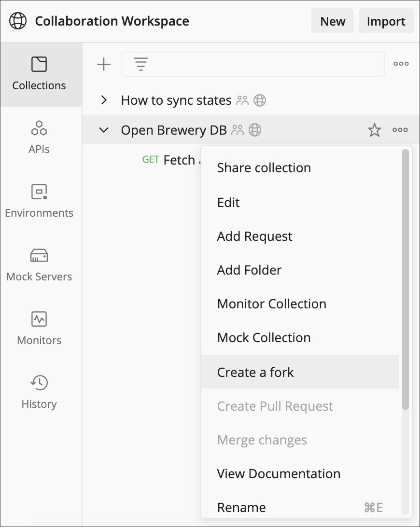Select the How to sync states collection name

(176, 100)
